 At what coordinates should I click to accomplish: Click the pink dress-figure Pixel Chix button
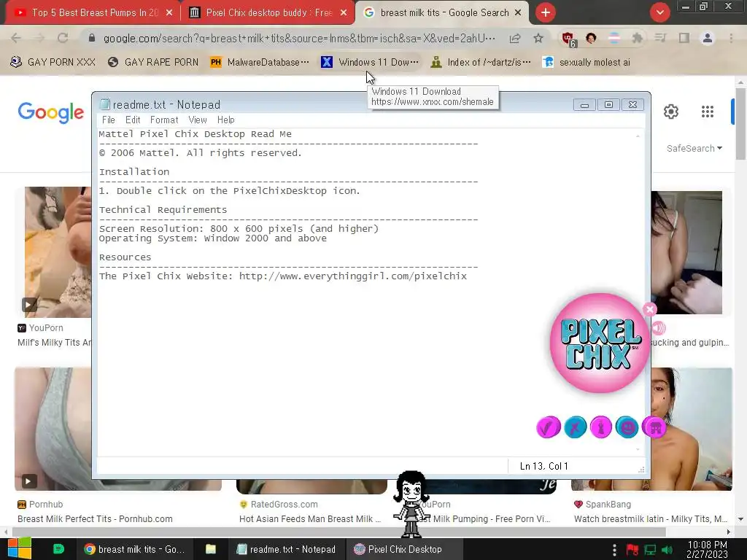coord(601,427)
